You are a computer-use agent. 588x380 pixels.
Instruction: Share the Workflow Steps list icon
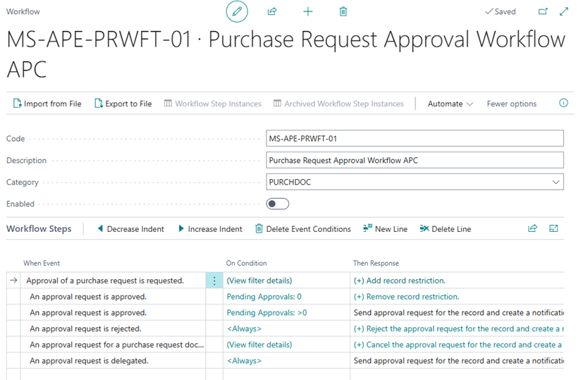(x=532, y=228)
